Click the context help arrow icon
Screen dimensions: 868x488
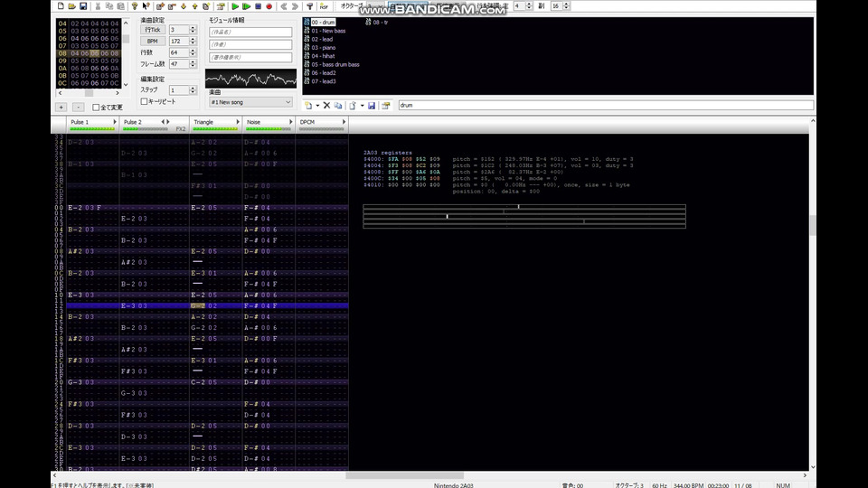tap(146, 6)
